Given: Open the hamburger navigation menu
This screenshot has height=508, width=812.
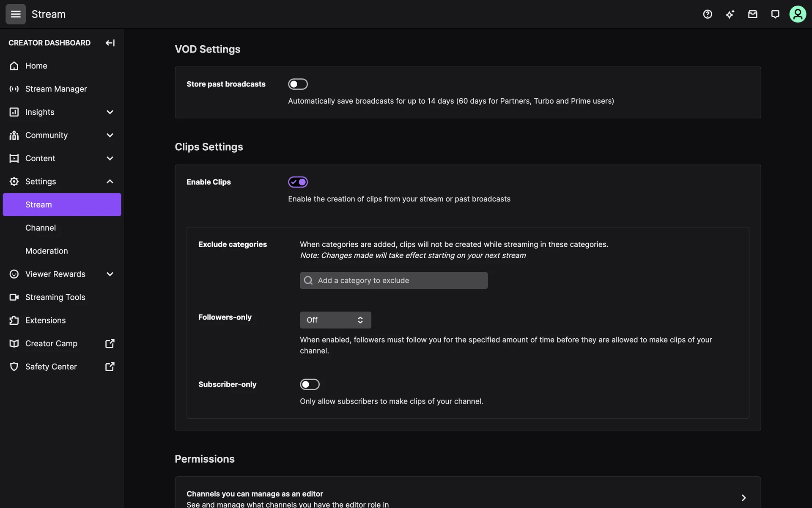Looking at the screenshot, I should pyautogui.click(x=16, y=14).
